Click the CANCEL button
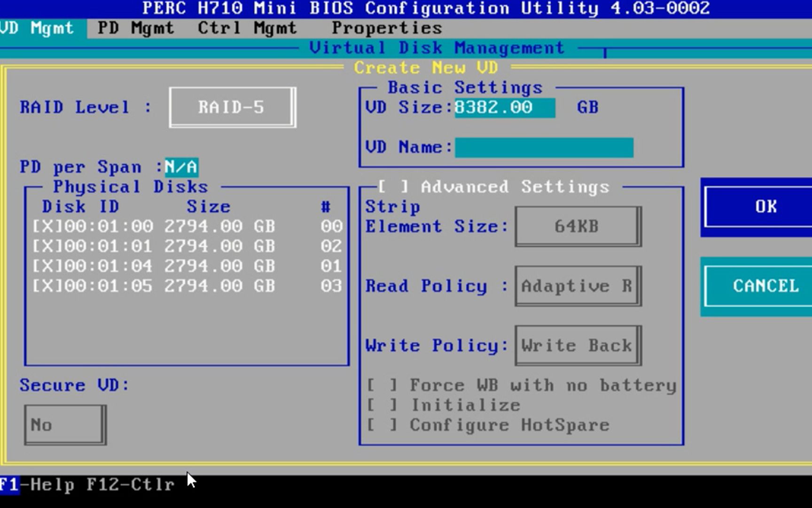The height and width of the screenshot is (508, 812). tap(757, 286)
